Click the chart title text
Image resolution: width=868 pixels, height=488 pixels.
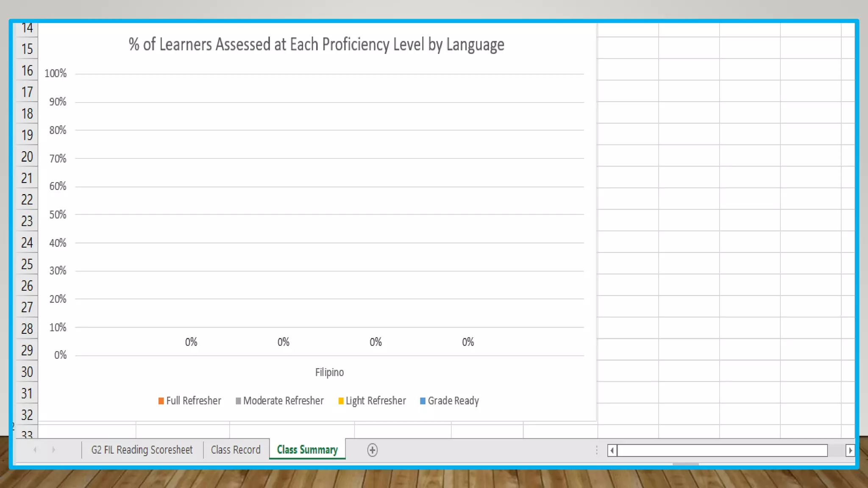(x=316, y=44)
